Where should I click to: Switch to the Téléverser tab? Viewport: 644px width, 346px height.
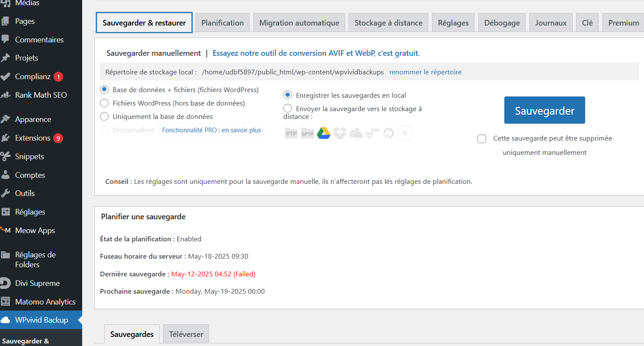[x=186, y=334]
